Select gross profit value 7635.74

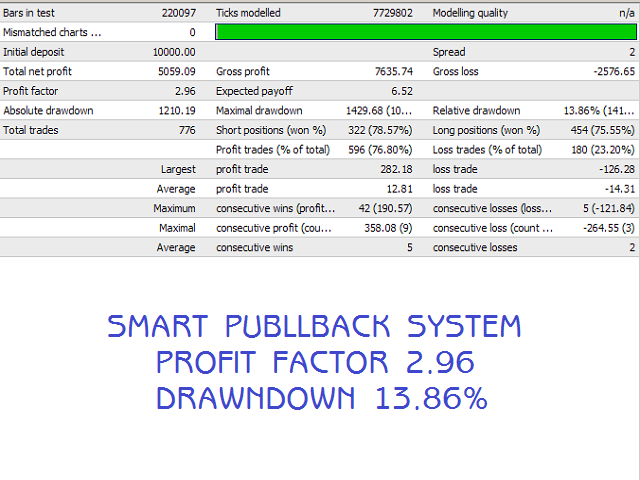[x=394, y=71]
